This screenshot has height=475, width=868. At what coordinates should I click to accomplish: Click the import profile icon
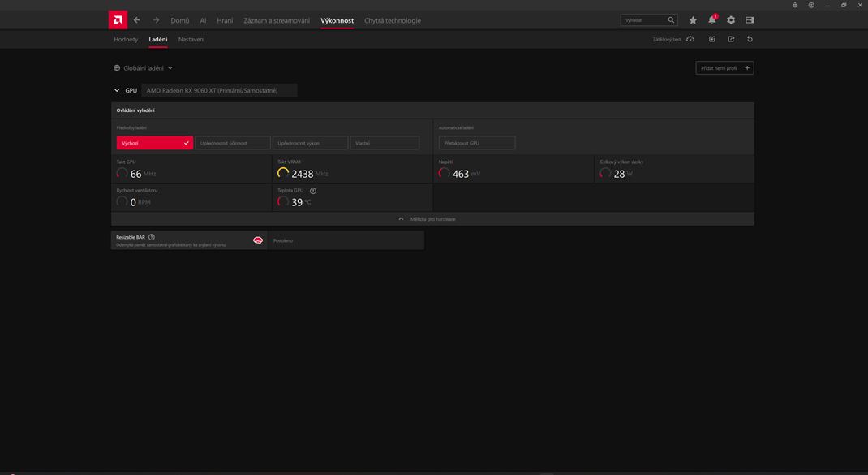coord(712,39)
